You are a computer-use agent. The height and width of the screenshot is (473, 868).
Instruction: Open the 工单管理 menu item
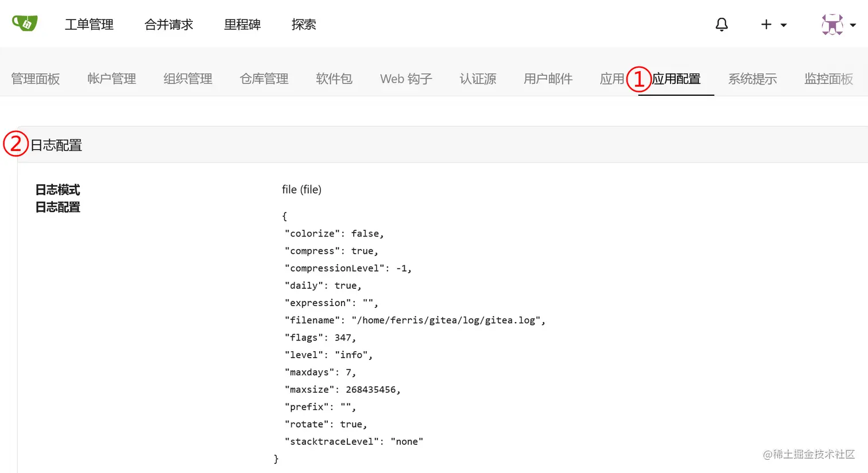click(x=89, y=24)
